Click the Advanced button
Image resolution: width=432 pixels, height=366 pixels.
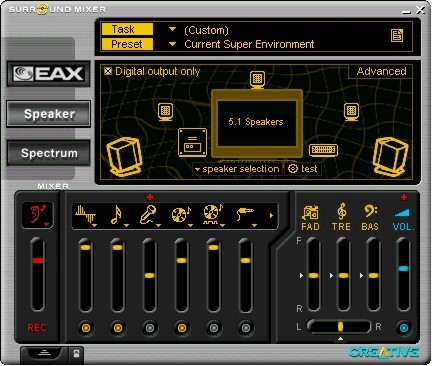[381, 71]
